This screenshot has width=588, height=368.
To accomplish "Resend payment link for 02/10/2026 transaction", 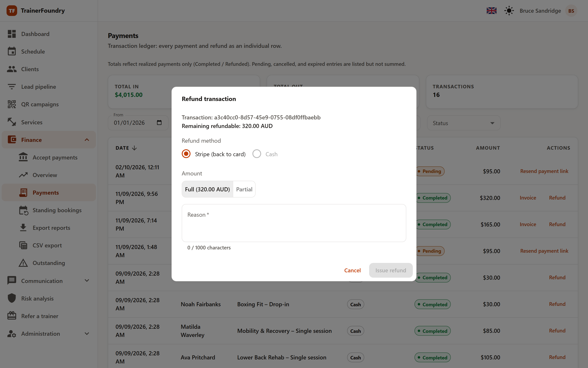I will [x=544, y=171].
